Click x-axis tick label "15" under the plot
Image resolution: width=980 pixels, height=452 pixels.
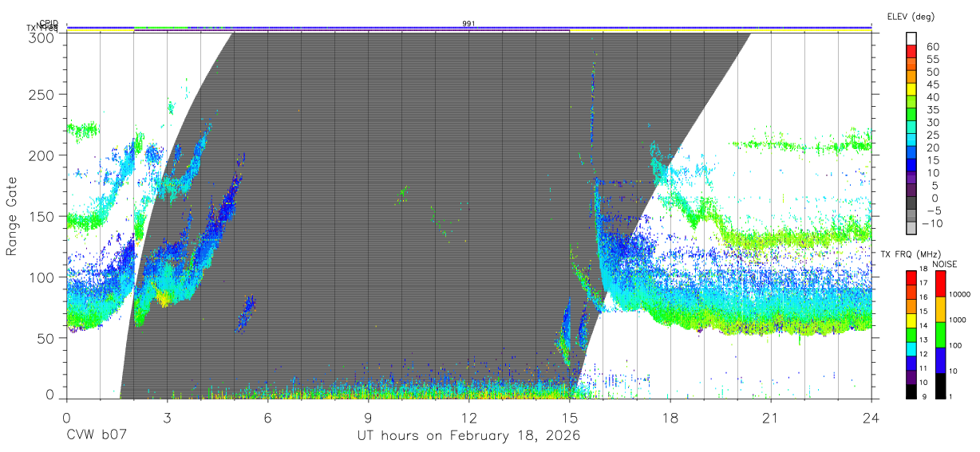[569, 418]
